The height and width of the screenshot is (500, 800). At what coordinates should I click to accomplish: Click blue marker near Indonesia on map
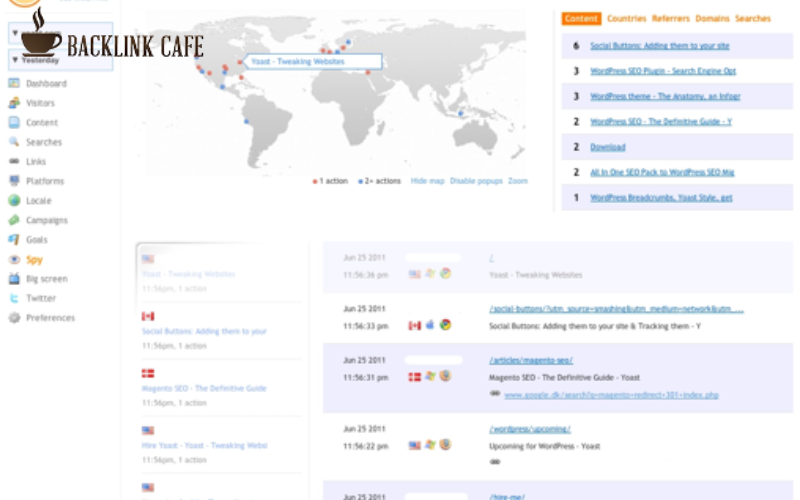tap(461, 113)
